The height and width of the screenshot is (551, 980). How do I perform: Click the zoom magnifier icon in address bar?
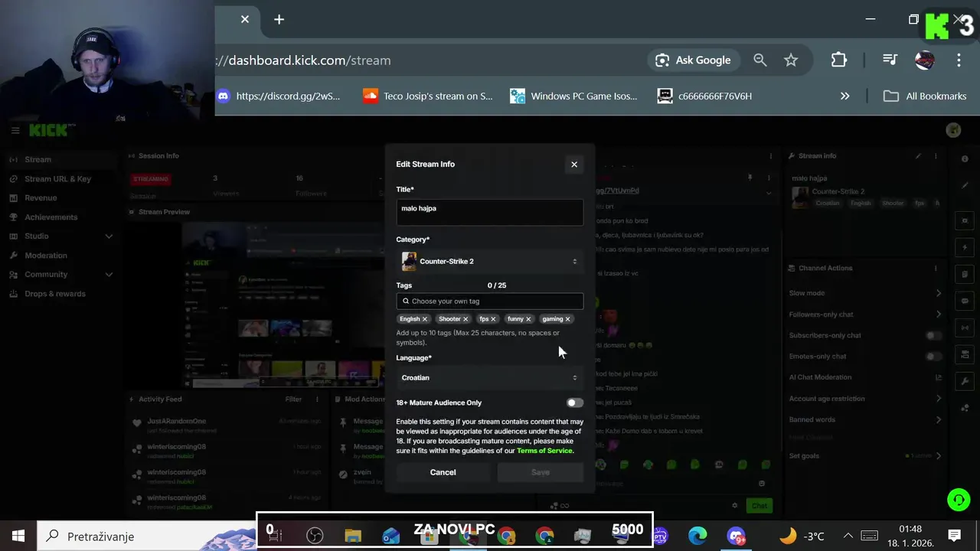759,60
